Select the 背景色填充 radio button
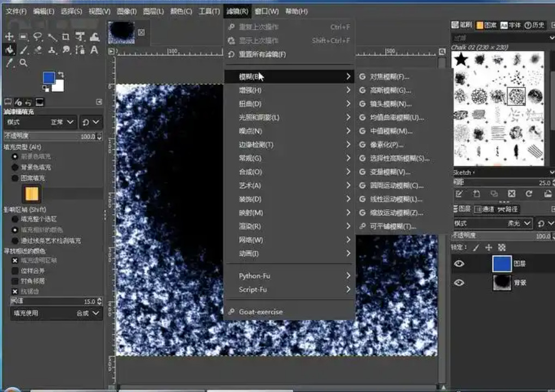Image resolution: width=555 pixels, height=392 pixels. click(x=15, y=167)
